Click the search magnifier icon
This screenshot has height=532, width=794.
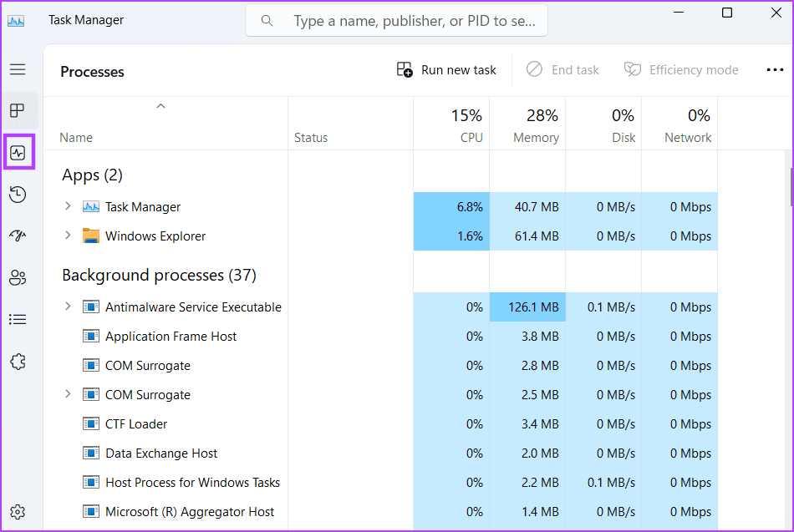click(267, 21)
